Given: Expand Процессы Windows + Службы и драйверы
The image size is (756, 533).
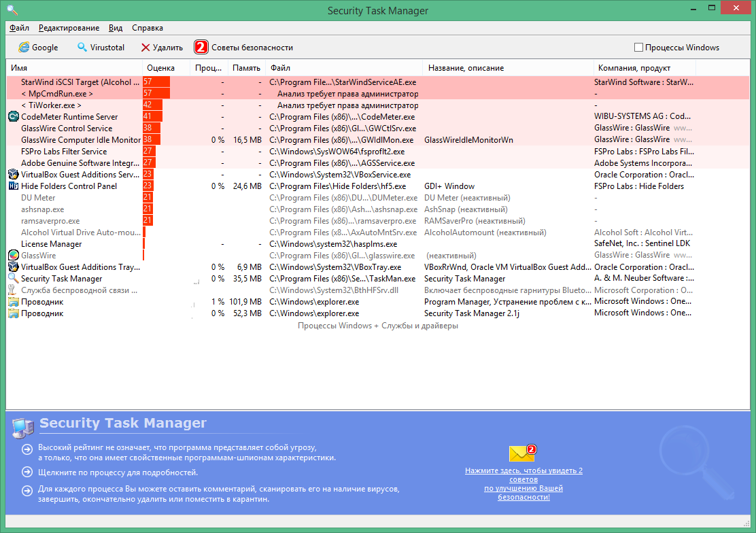Looking at the screenshot, I should 378,325.
